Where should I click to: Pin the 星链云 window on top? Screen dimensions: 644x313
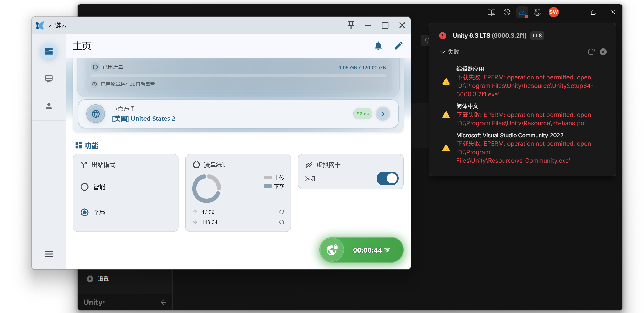click(351, 25)
